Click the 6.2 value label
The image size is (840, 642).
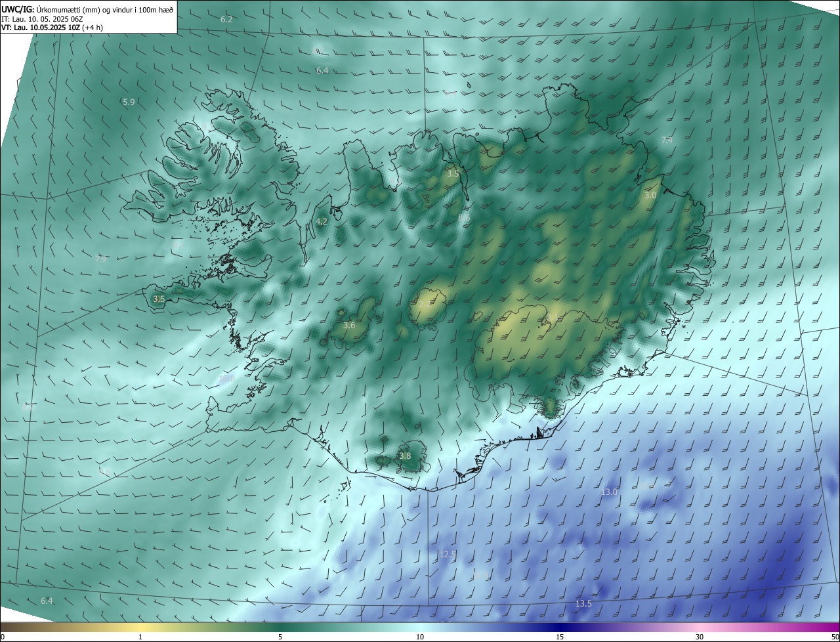226,20
